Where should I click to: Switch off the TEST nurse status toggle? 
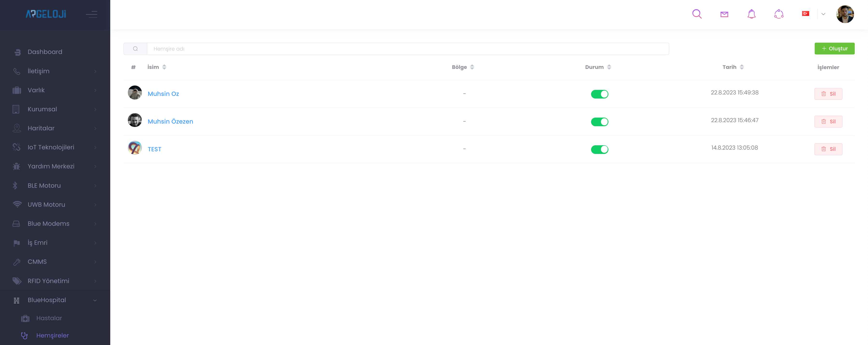click(x=599, y=149)
